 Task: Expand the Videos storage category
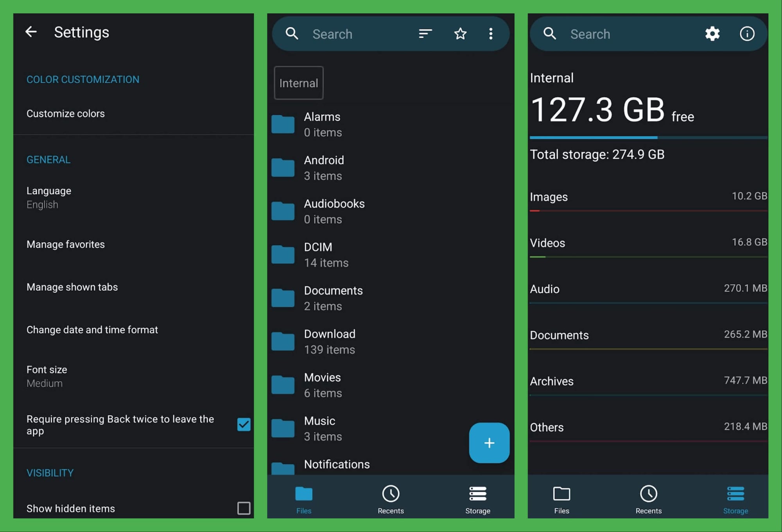pos(648,243)
